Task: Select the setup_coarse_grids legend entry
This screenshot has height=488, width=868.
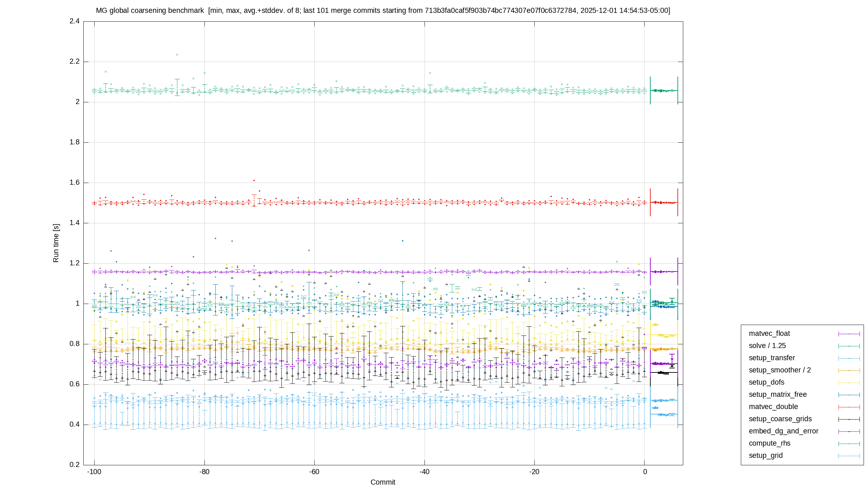Action: pos(780,419)
